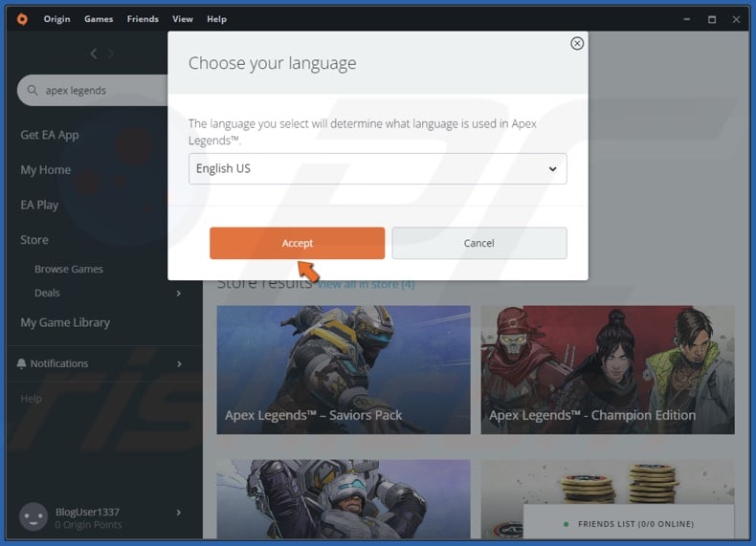Open the Friends List chat bar
This screenshot has height=546, width=756.
[629, 523]
